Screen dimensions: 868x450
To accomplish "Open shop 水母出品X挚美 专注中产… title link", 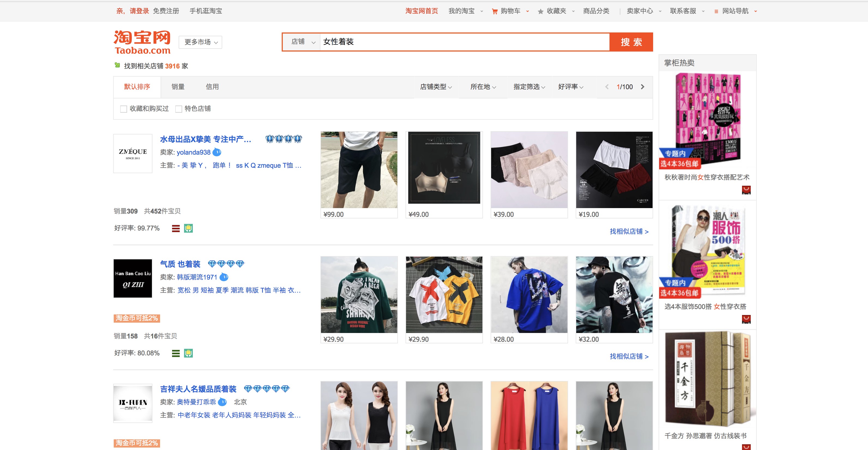I will click(206, 139).
